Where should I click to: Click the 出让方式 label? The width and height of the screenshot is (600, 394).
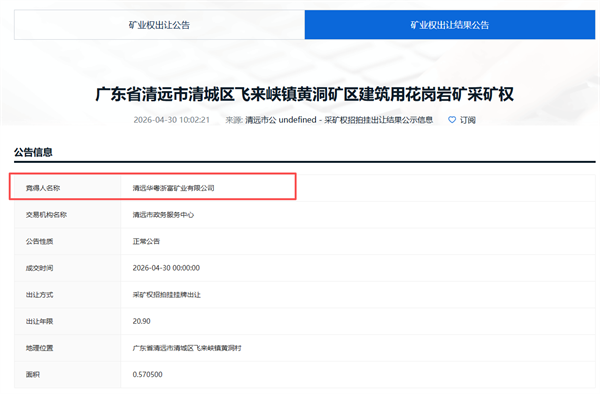(x=39, y=295)
